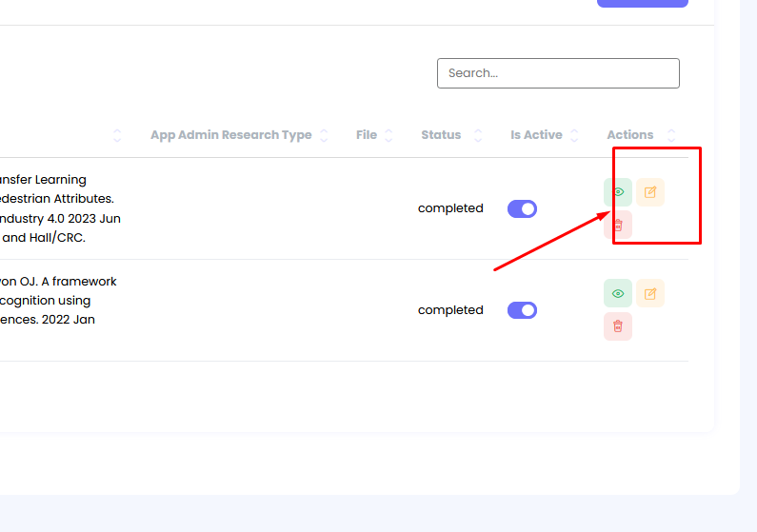Viewport: 757px width, 532px height.
Task: Click edit icon for the framework row
Action: (650, 294)
